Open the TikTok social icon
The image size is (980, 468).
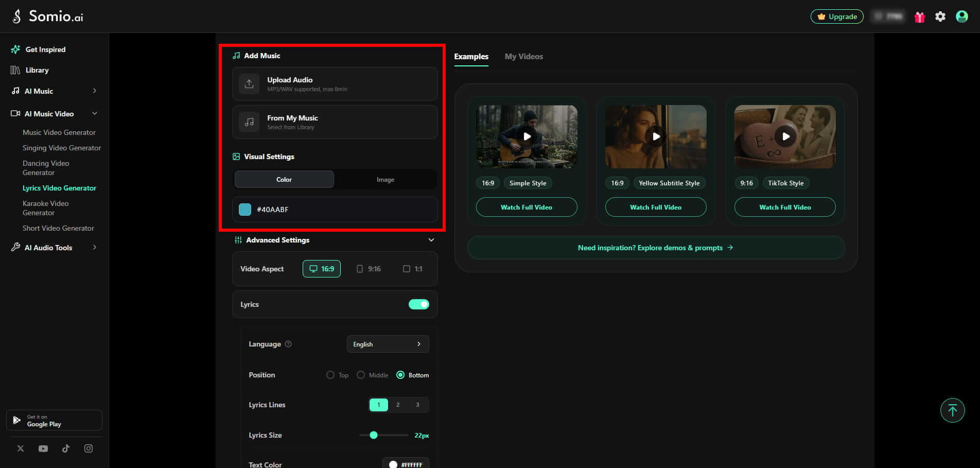(66, 448)
